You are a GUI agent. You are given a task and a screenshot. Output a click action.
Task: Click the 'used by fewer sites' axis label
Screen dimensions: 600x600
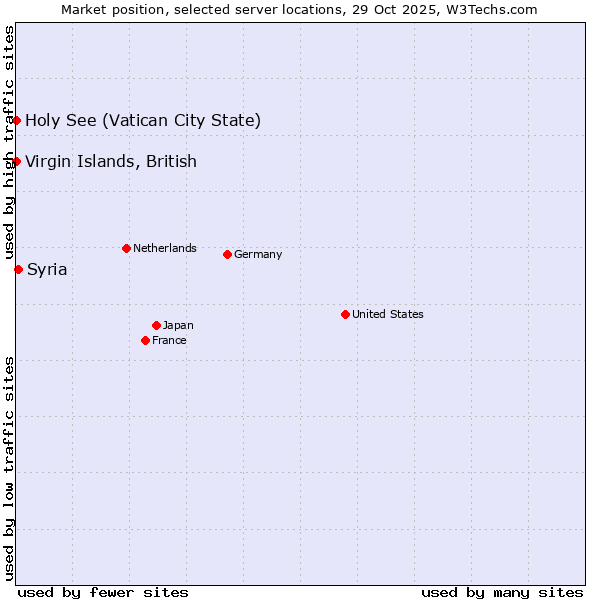tap(103, 592)
